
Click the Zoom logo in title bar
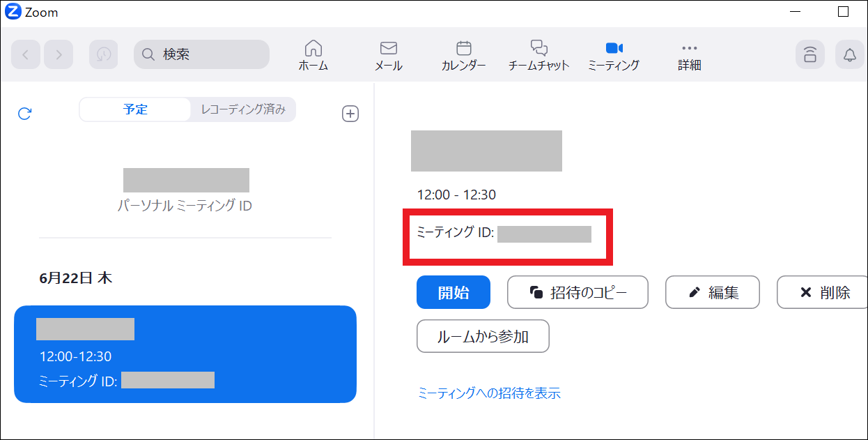tap(13, 13)
